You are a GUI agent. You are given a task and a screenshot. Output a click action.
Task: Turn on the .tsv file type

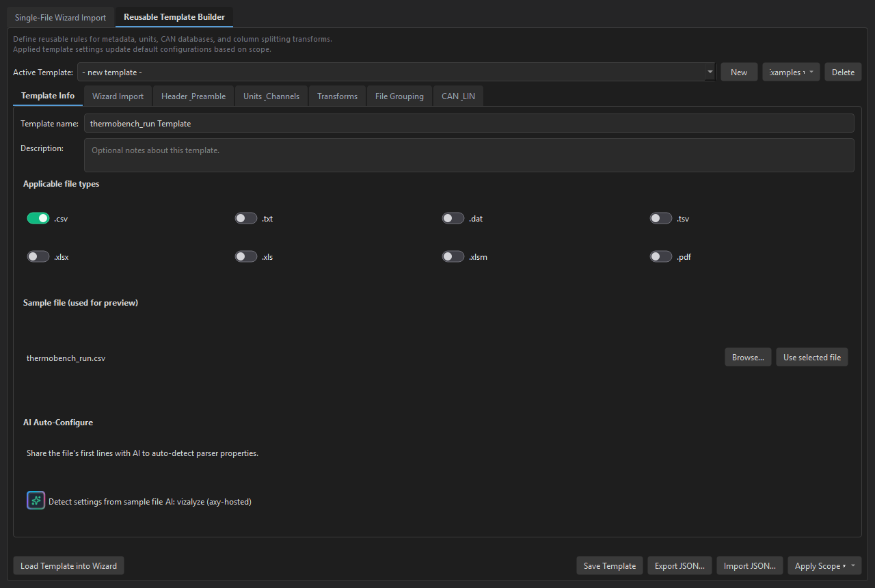[x=661, y=218]
